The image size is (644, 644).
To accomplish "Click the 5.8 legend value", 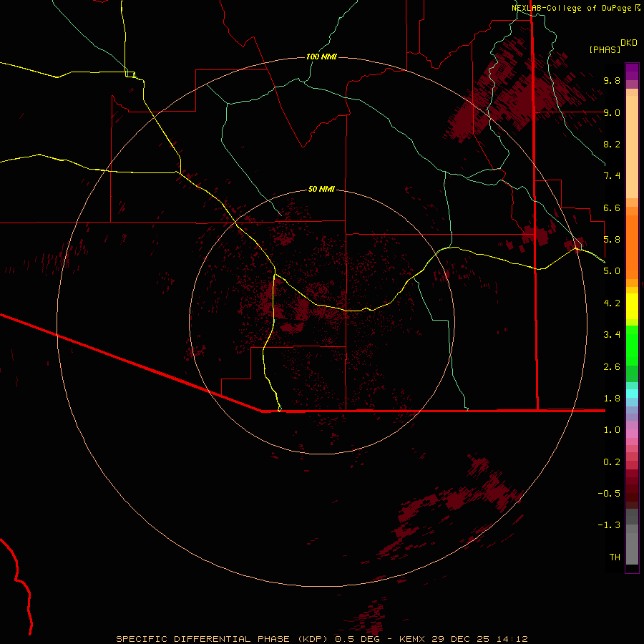I will [x=612, y=240].
